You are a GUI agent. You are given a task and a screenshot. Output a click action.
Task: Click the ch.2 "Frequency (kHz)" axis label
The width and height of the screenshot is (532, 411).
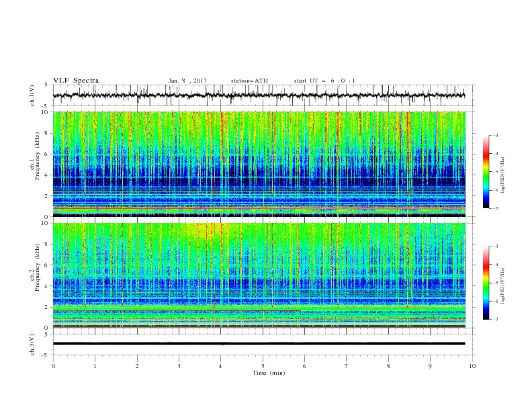point(38,267)
